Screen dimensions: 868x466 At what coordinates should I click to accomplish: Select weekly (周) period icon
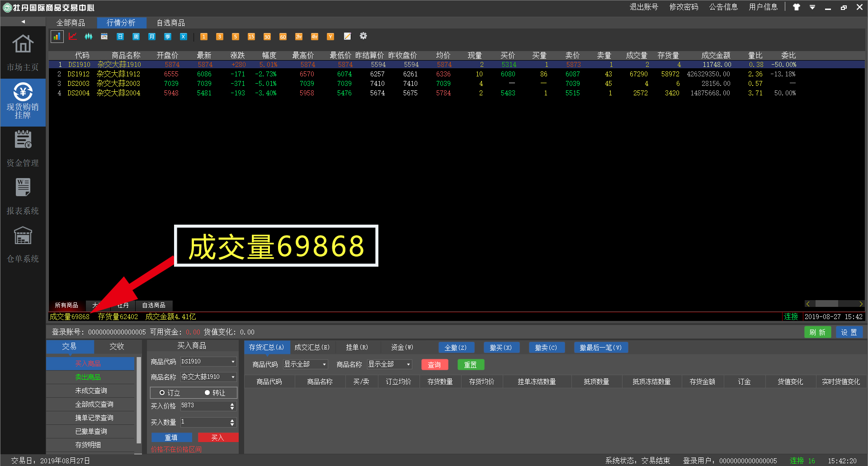pyautogui.click(x=136, y=37)
